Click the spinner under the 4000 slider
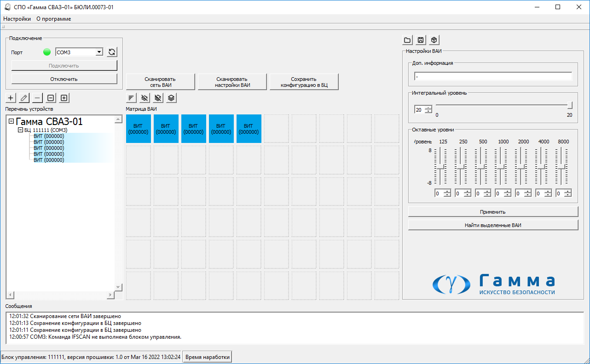Viewport: 590px width, 364px height. point(544,193)
